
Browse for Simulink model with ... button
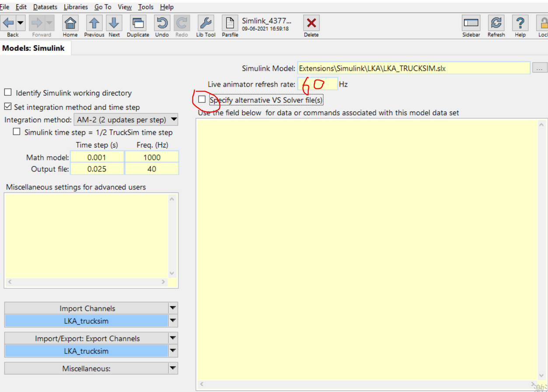[540, 68]
